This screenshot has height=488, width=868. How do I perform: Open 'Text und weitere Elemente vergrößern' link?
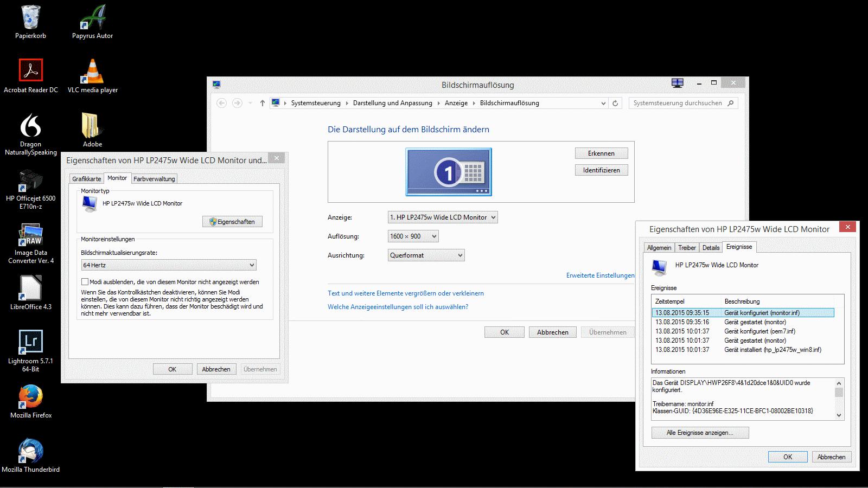(406, 293)
